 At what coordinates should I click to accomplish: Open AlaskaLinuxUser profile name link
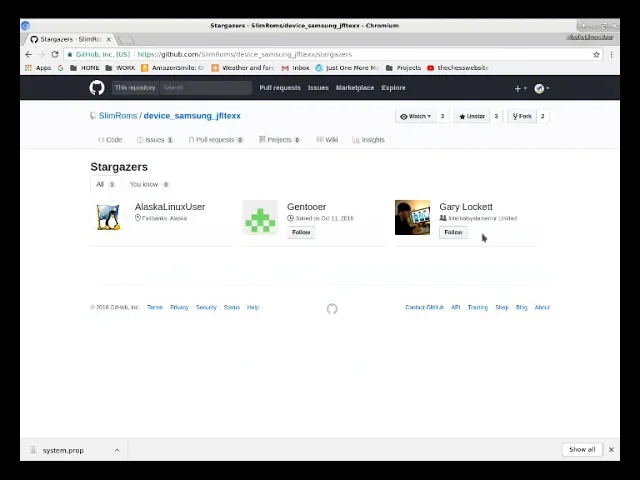point(170,207)
